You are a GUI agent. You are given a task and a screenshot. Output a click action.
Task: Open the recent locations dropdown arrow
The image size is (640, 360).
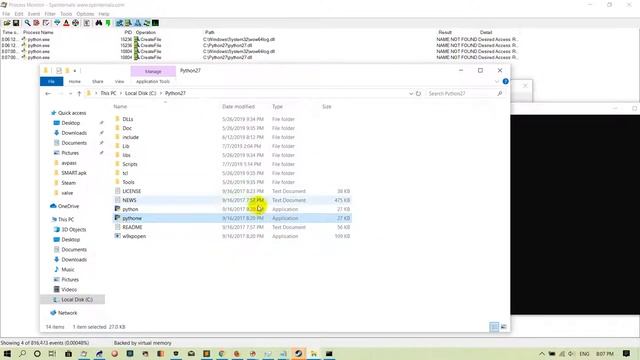coord(70,93)
